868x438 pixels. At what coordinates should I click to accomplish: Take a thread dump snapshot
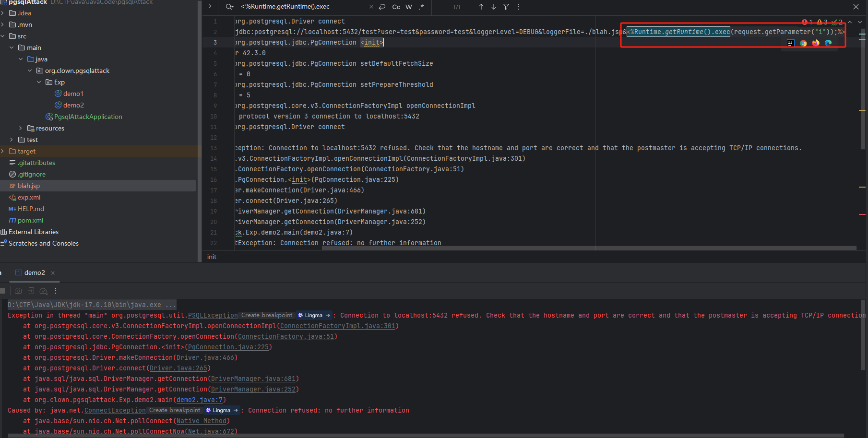coord(18,291)
